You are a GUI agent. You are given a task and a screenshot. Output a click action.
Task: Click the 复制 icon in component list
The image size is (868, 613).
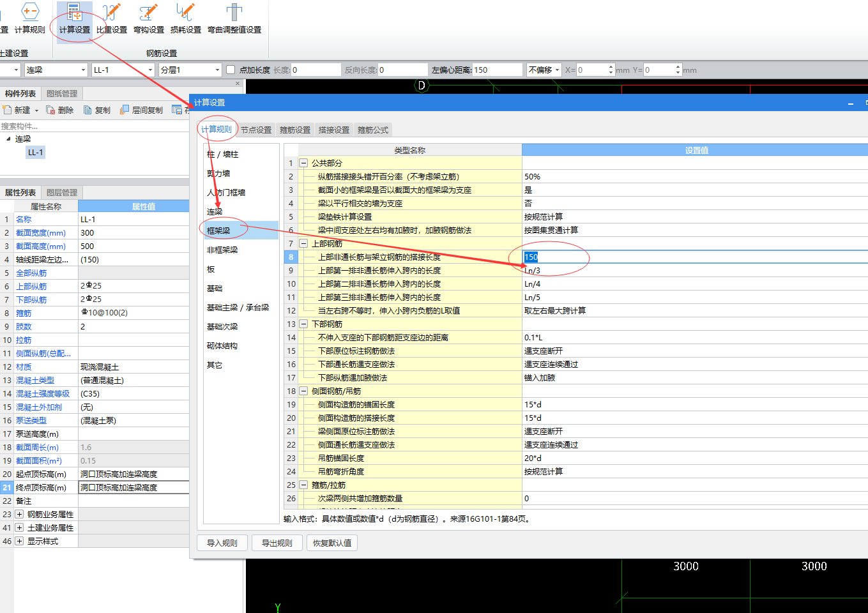tap(97, 110)
